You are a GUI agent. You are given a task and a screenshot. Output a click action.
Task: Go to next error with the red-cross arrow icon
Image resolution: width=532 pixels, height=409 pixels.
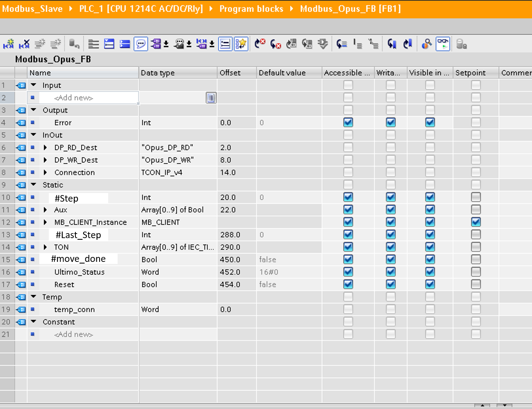coord(259,44)
